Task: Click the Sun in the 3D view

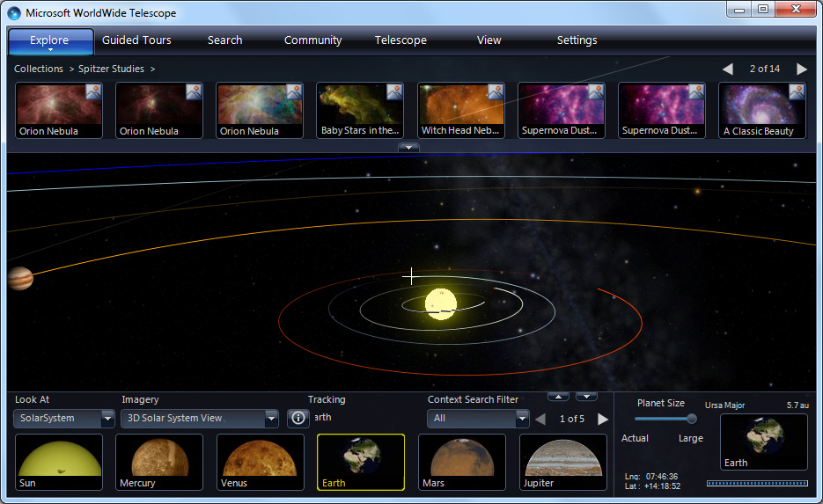Action: pyautogui.click(x=441, y=303)
